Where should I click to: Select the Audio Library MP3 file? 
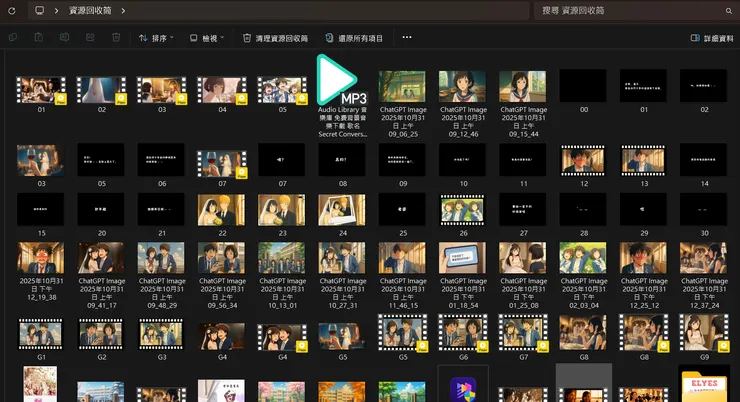point(343,96)
